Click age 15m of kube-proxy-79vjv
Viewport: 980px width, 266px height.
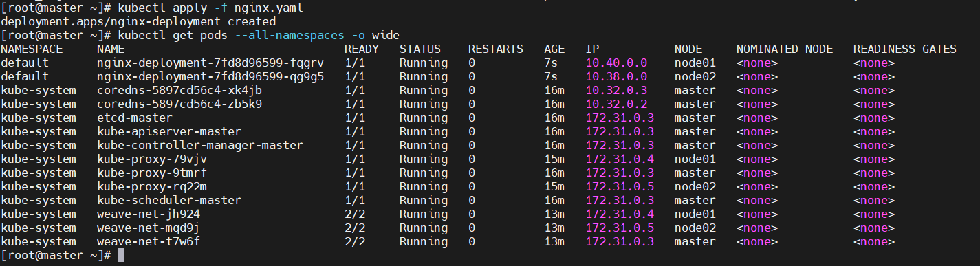tap(554, 159)
